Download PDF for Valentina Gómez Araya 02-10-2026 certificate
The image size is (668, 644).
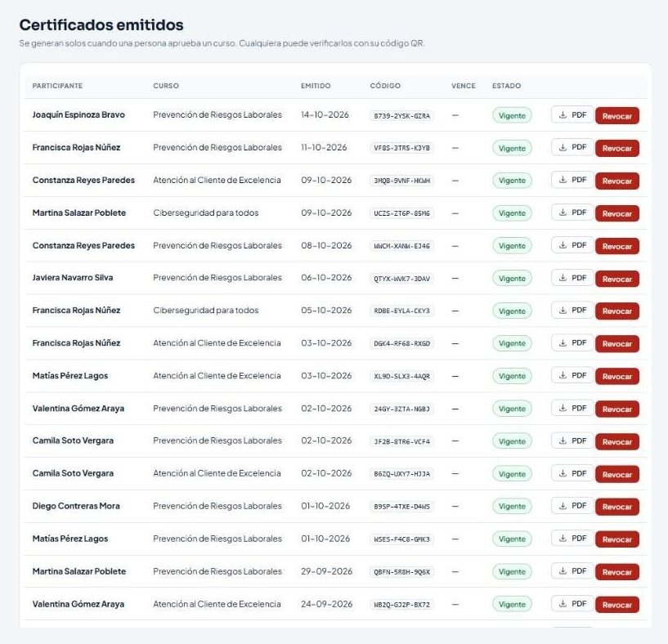coord(572,408)
